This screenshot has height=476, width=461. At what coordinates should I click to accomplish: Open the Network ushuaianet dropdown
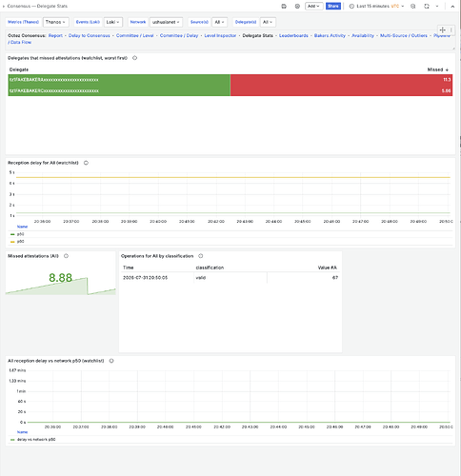coord(166,22)
